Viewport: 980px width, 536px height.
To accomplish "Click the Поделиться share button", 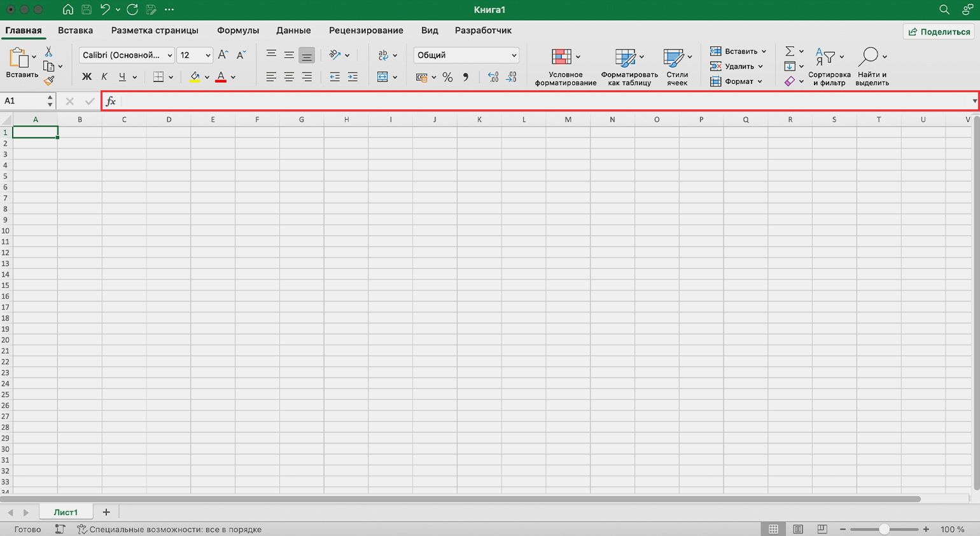I will point(939,32).
